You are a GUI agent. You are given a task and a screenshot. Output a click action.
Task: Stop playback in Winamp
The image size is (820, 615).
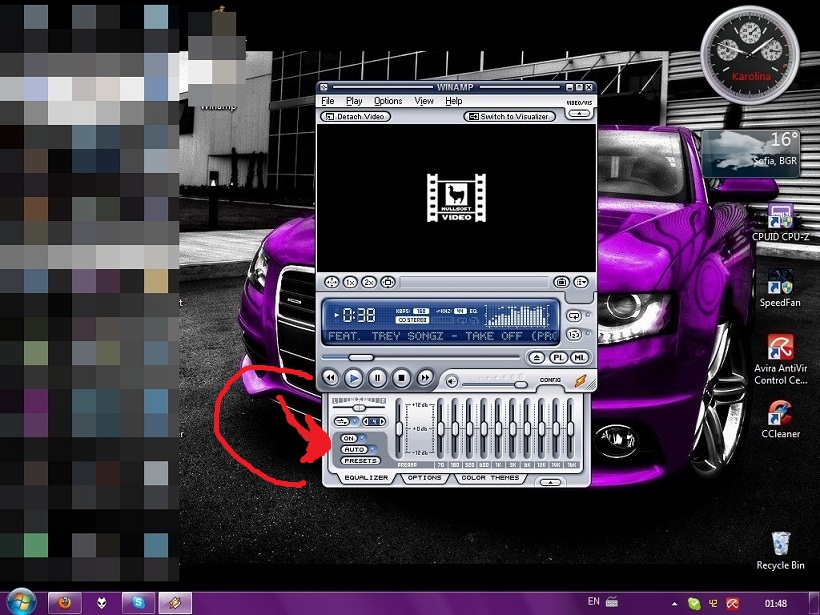tap(401, 378)
